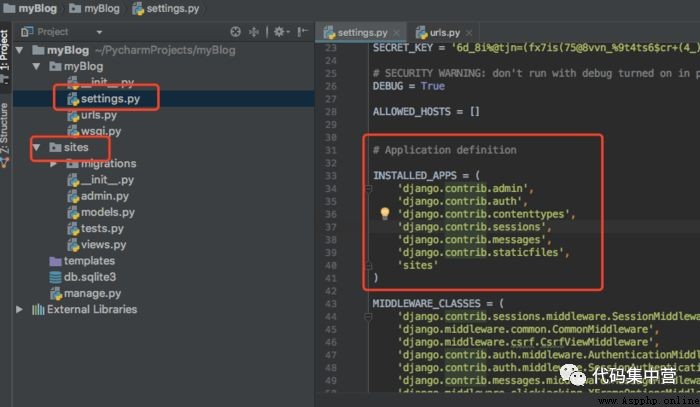
Task: Select the templates folder
Action: tap(82, 261)
